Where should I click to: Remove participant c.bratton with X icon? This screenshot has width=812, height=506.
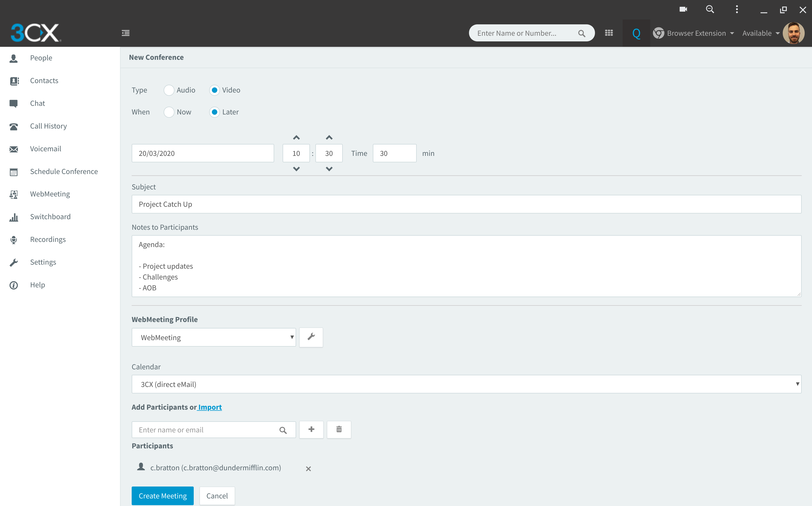tap(308, 468)
